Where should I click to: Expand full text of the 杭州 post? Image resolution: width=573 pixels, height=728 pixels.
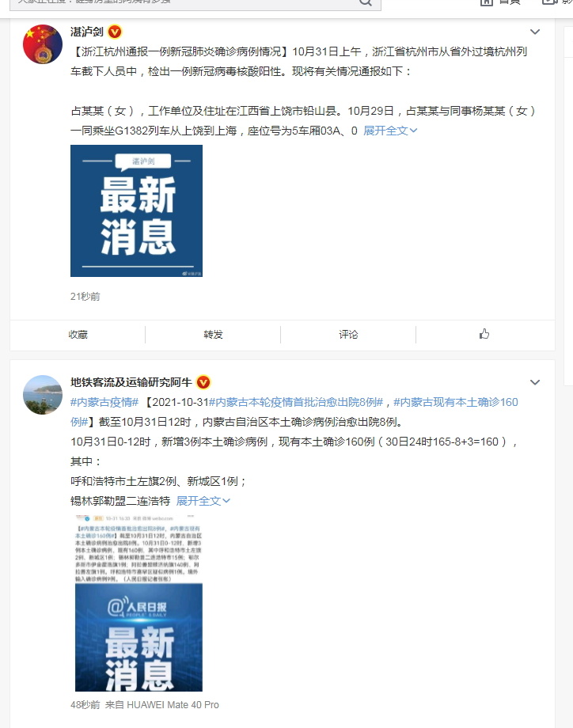[x=390, y=131]
